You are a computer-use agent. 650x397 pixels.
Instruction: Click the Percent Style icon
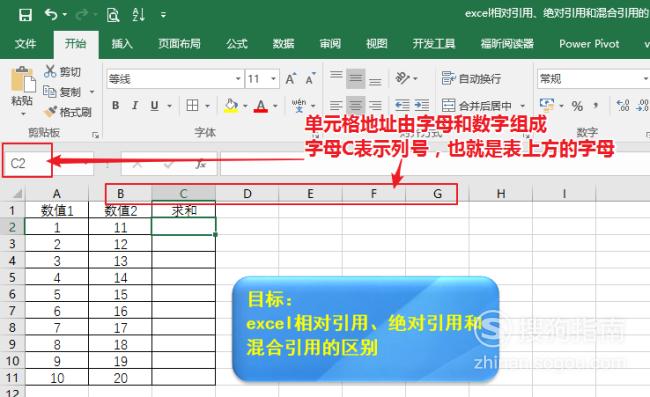point(577,106)
